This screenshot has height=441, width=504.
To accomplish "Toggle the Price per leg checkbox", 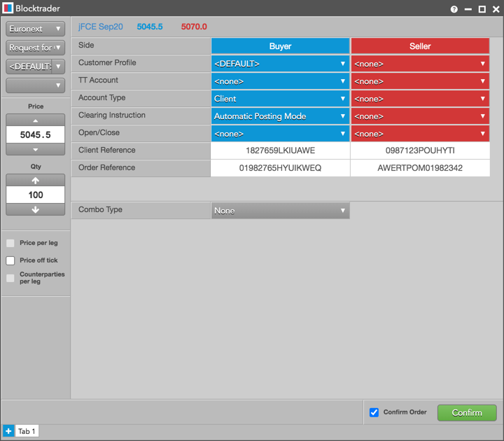I will coord(10,243).
